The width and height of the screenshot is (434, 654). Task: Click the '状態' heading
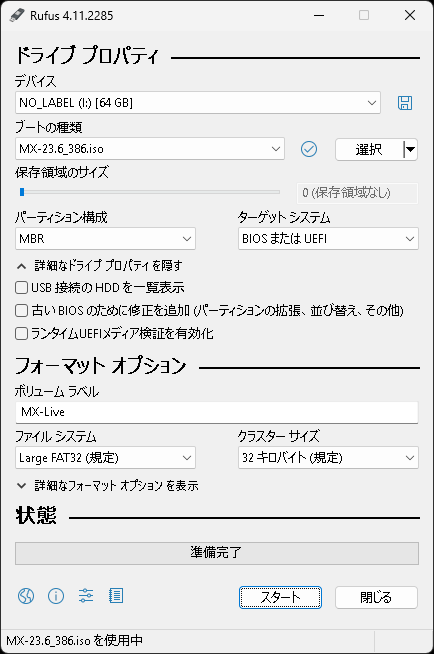(x=36, y=516)
